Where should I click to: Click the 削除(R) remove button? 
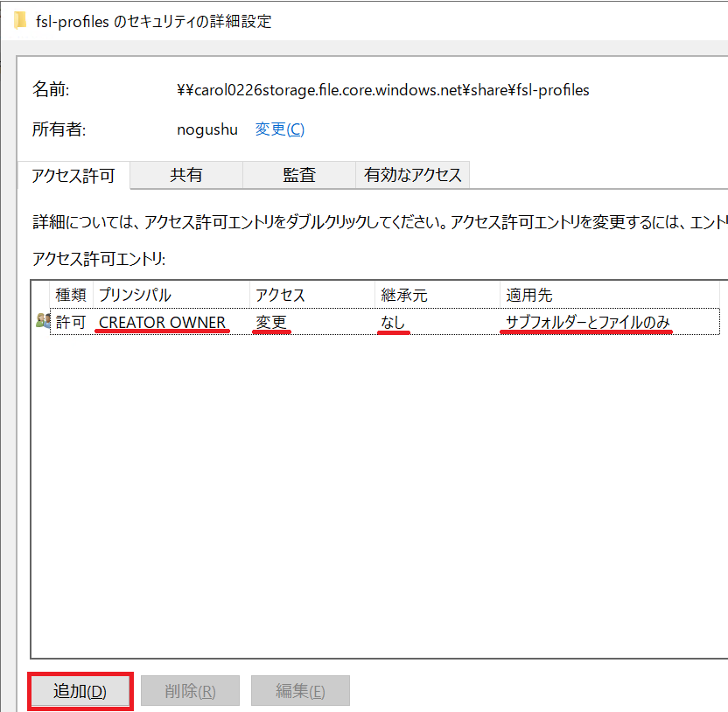point(191,691)
